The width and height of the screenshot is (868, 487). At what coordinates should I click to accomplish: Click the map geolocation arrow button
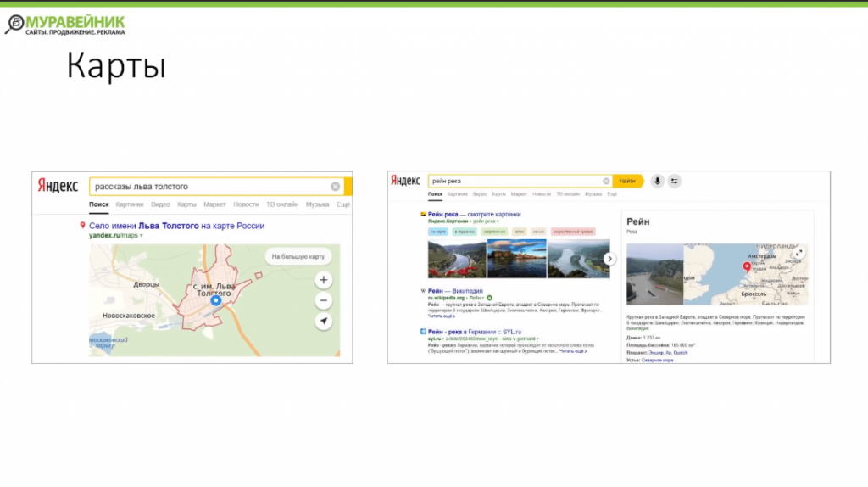click(323, 322)
